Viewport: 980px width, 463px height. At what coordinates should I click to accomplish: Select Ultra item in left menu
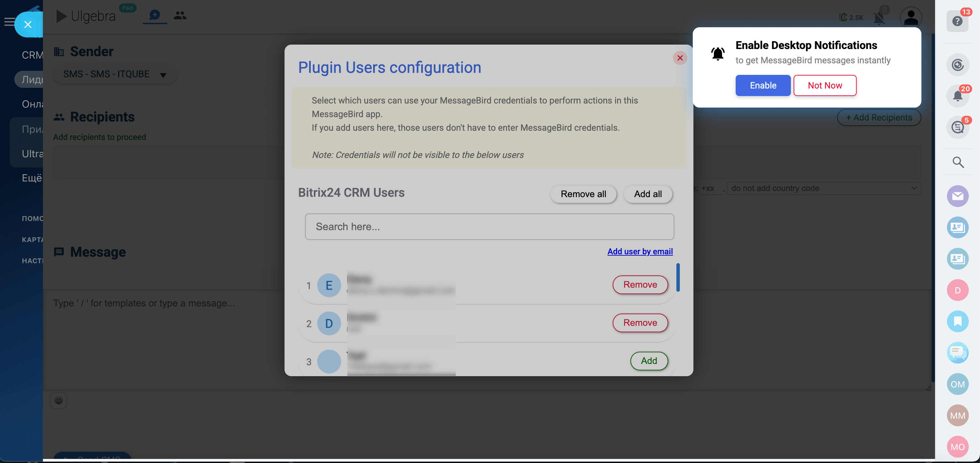point(32,154)
